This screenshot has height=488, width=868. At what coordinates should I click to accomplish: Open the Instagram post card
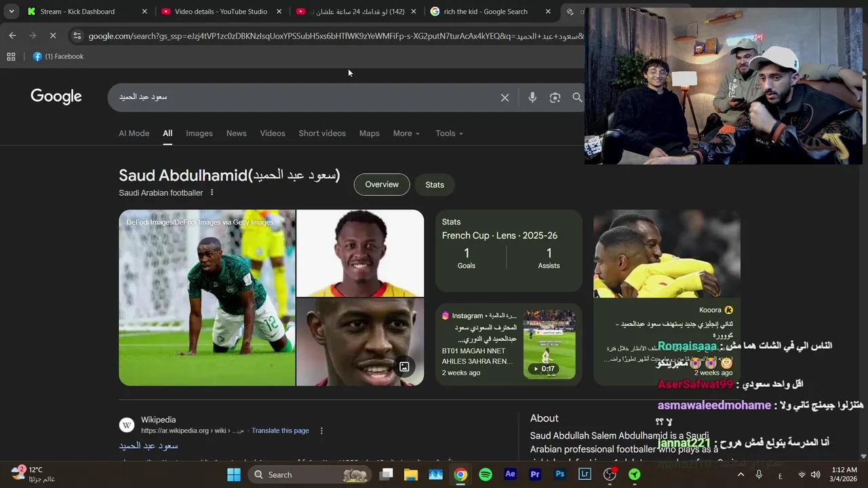[509, 344]
